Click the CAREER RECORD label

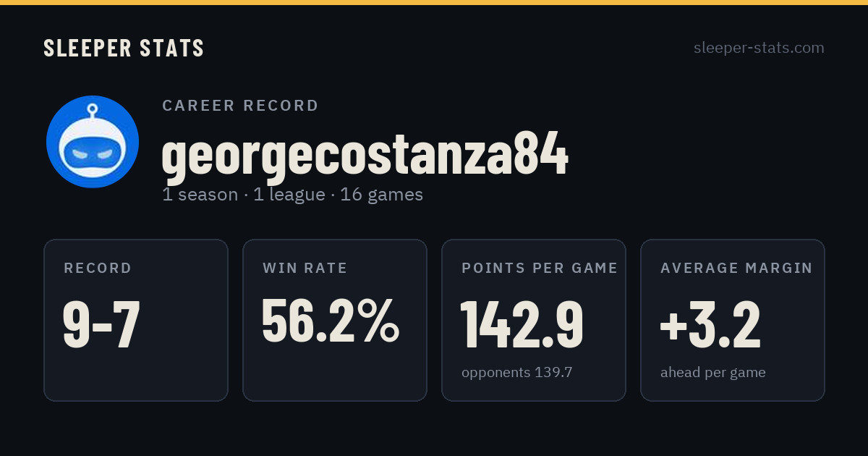click(240, 106)
